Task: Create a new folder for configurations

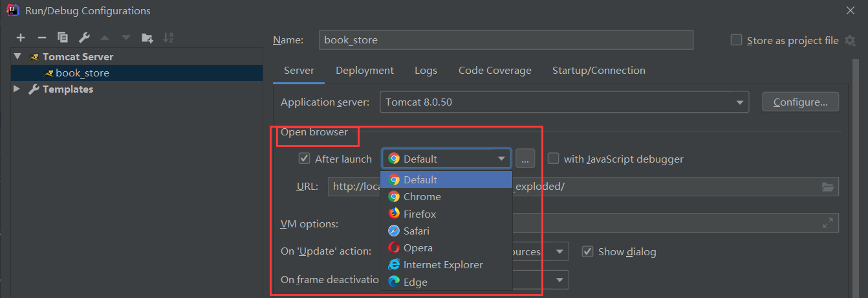Action: click(147, 38)
